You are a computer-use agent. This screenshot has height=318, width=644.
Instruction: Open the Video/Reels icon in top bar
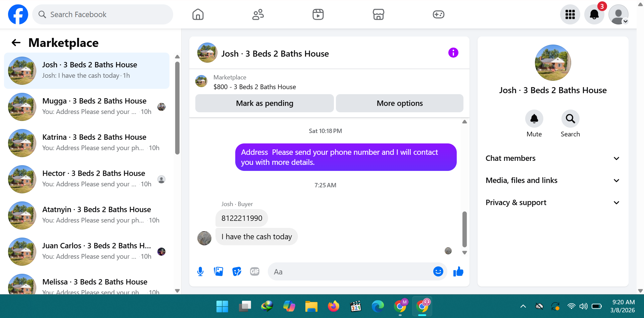pos(318,14)
